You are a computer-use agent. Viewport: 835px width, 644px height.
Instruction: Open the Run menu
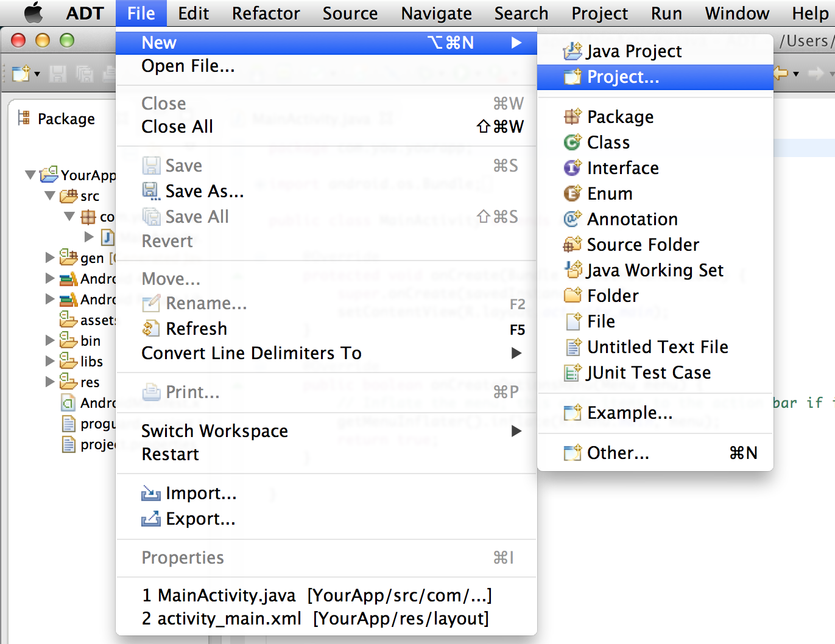pos(666,13)
